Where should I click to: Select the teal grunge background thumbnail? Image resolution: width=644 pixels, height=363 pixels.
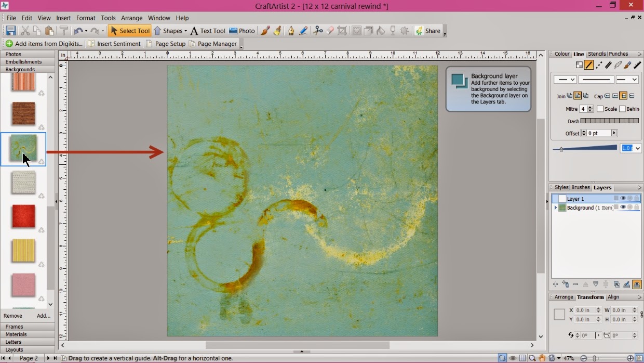[x=23, y=148]
